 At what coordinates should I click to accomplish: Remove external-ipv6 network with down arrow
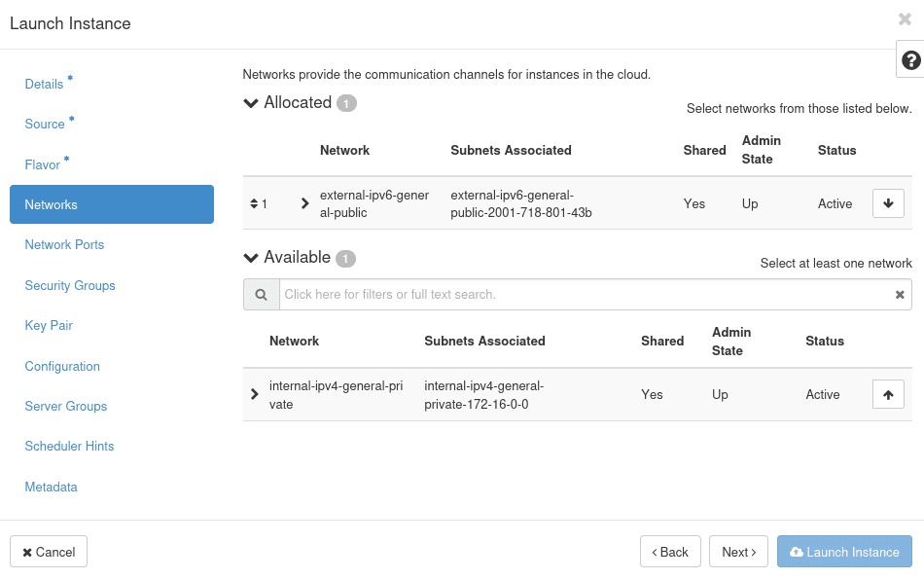tap(888, 203)
